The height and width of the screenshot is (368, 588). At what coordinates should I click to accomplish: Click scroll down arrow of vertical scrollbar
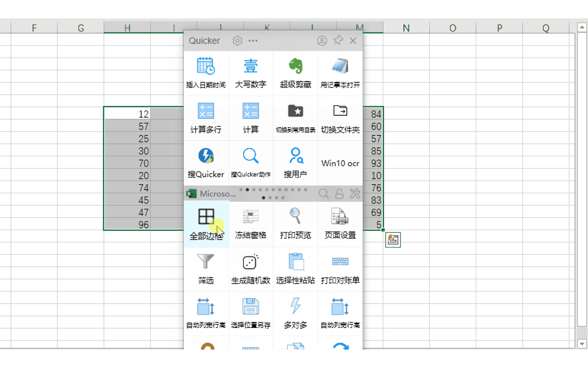coord(582,344)
